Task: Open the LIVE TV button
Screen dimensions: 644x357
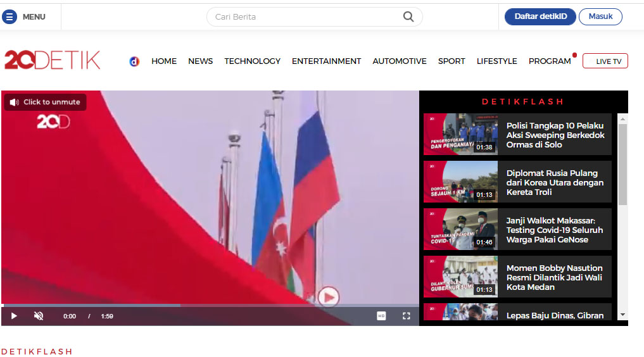Action: coord(605,61)
